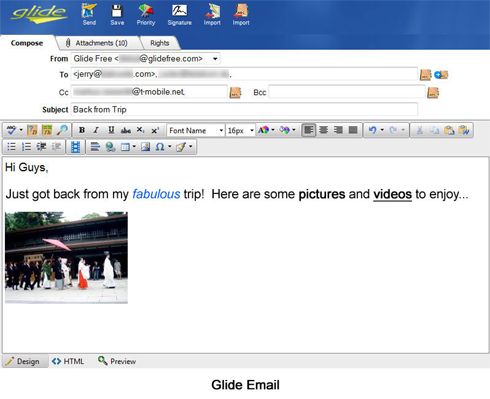Screen dimensions: 490x399
Task: Expand the spell check options arrow
Action: (21, 130)
